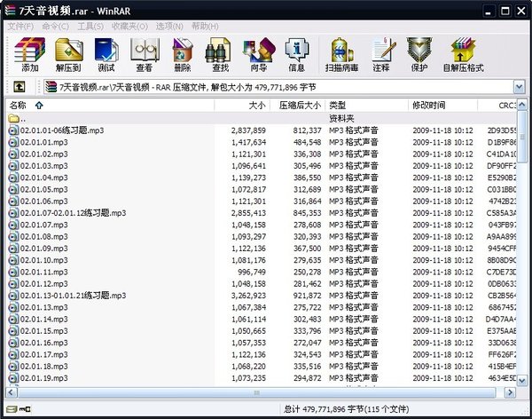The height and width of the screenshot is (419, 532).
Task: Click the vertical scrollbar down arrow
Action: click(x=522, y=381)
